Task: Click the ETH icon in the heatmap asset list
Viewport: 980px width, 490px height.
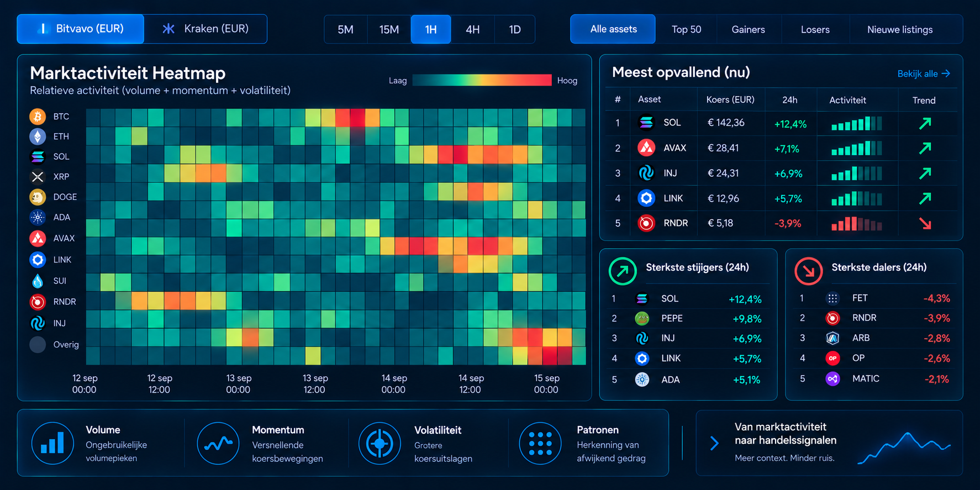Action: 38,136
